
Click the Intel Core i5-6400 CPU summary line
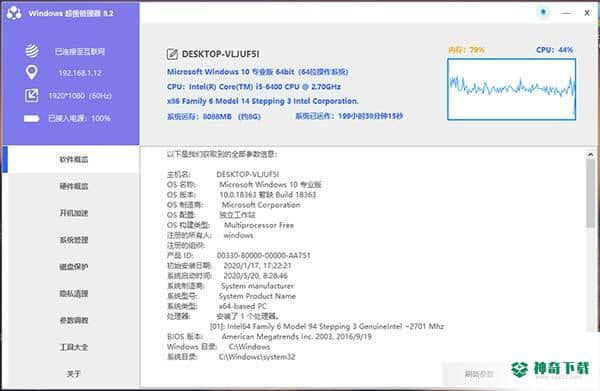pos(254,87)
